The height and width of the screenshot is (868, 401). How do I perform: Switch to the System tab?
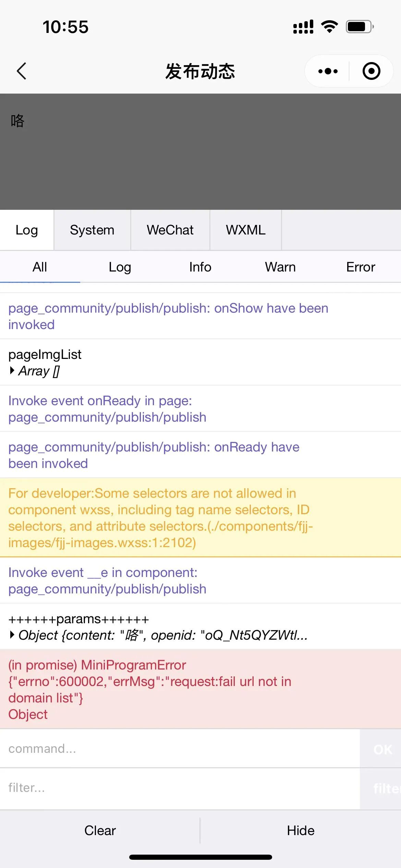click(x=92, y=230)
